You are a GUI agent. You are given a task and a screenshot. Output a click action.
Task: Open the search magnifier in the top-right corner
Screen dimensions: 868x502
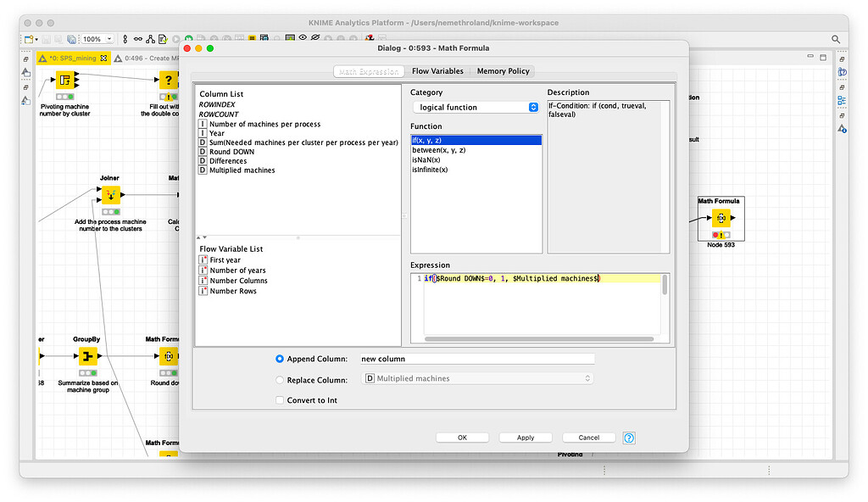pyautogui.click(x=836, y=38)
